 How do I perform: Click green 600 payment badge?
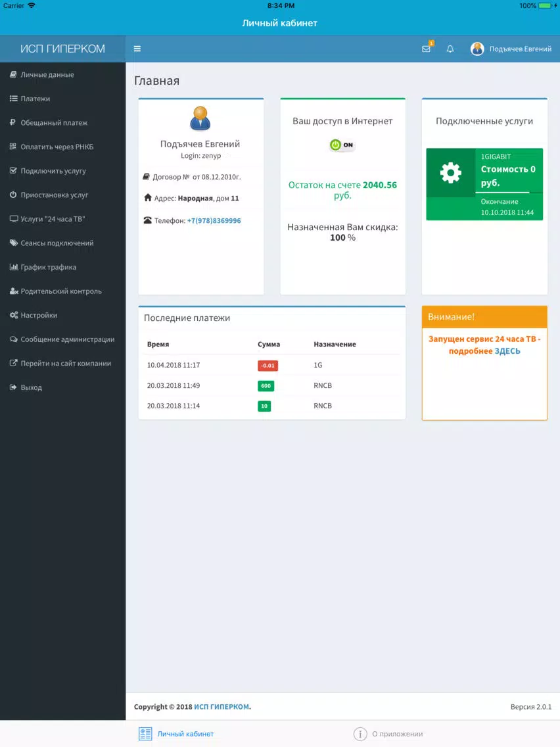tap(266, 386)
